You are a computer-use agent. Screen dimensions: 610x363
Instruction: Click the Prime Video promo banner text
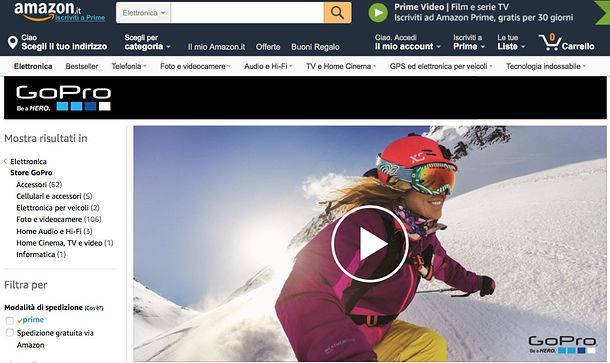[x=483, y=12]
